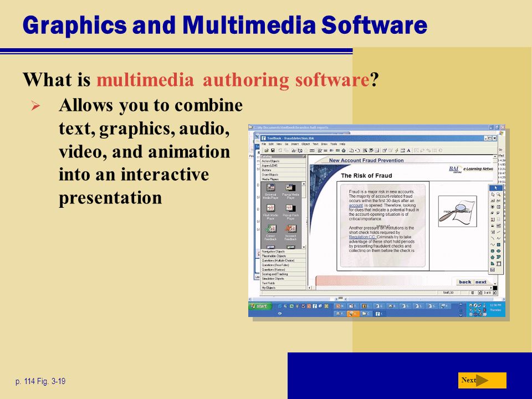Click the 'New Account Fraud Prevention' title
The width and height of the screenshot is (532, 399).
pos(366,161)
